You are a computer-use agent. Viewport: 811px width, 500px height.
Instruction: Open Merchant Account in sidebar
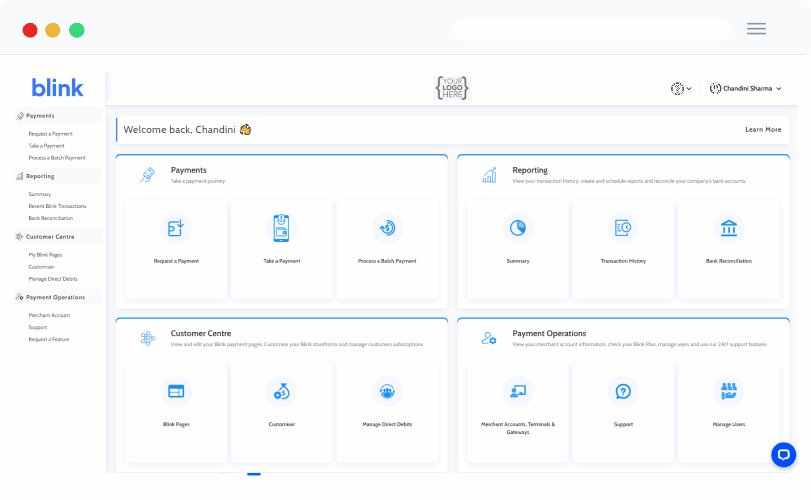49,315
